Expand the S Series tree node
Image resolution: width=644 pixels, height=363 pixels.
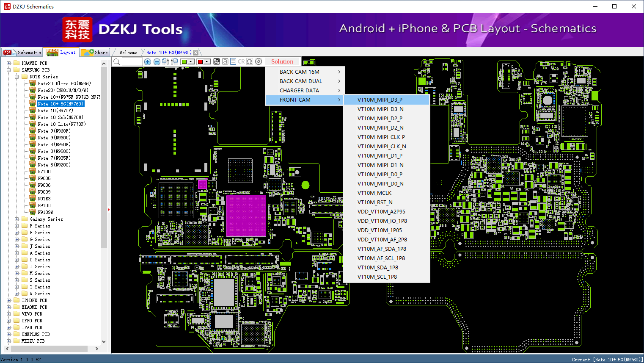(x=17, y=280)
